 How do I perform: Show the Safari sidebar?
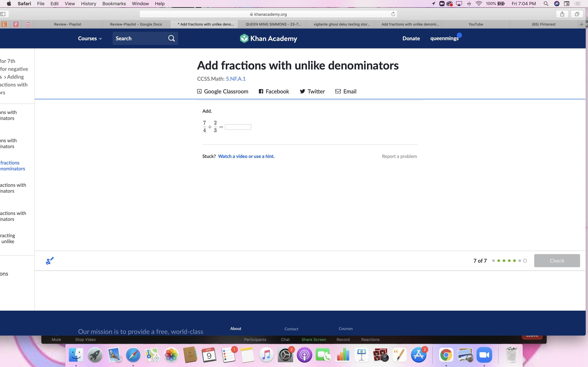click(x=3, y=14)
